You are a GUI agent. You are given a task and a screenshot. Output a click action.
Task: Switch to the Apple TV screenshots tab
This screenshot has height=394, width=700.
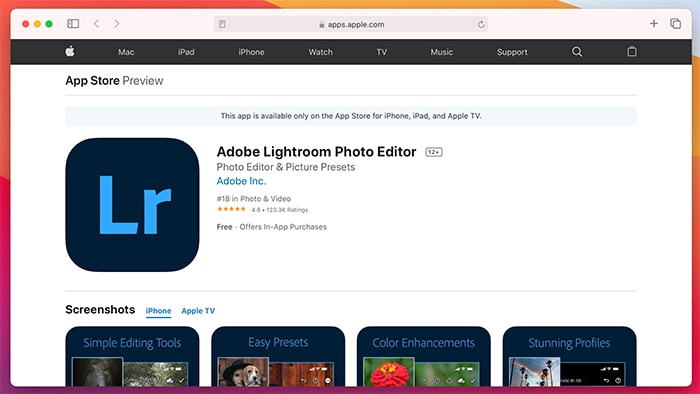coord(198,311)
